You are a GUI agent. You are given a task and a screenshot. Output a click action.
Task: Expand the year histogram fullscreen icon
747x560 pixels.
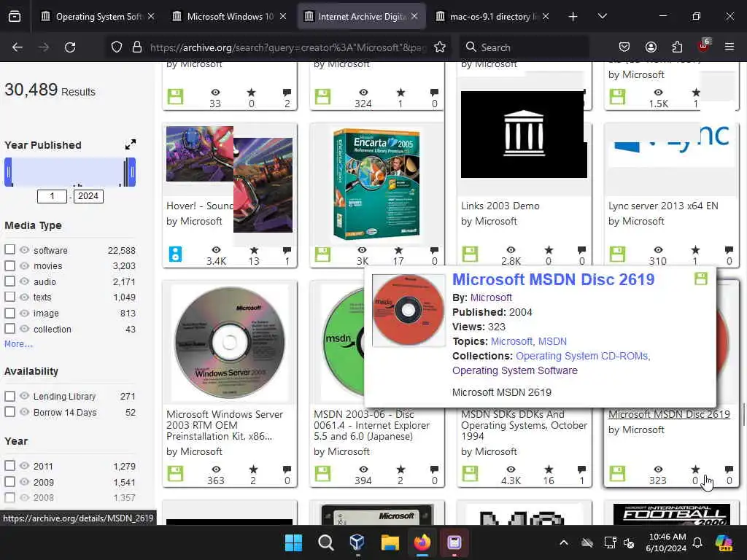click(x=130, y=144)
